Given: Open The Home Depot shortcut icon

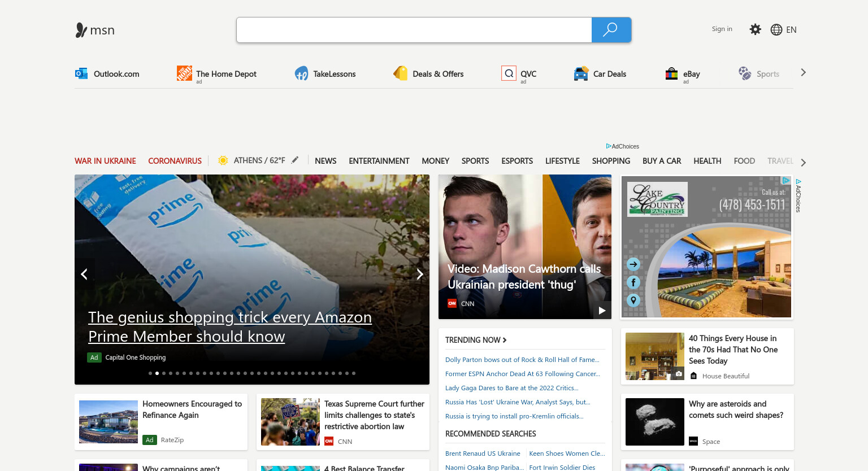Looking at the screenshot, I should click(184, 73).
